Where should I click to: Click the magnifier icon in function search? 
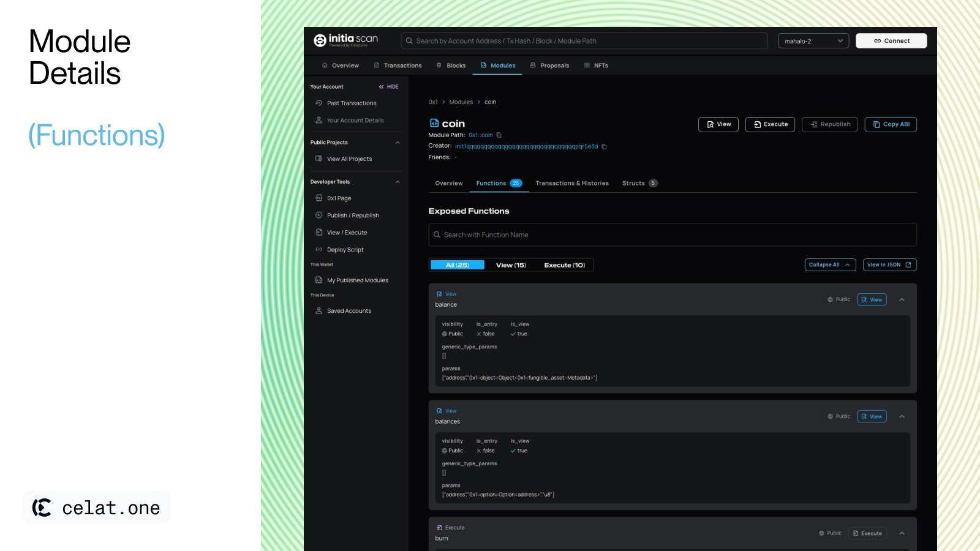point(437,235)
